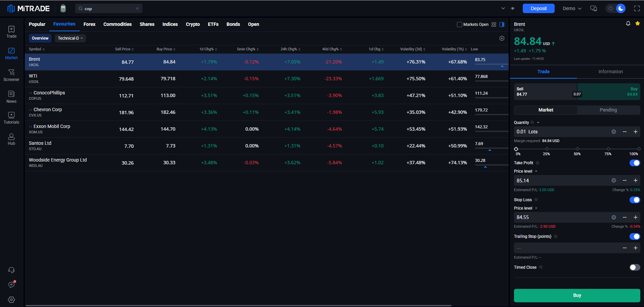
Task: Open the Woodside Energy Group Ltd row
Action: coord(267,163)
